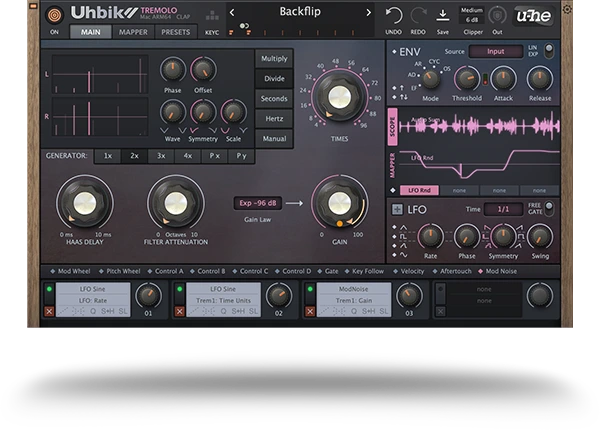
Task: Switch to the MAPPER tab
Action: click(x=133, y=32)
